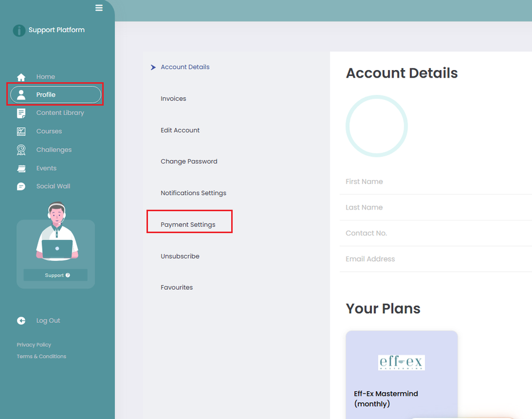This screenshot has width=532, height=419.
Task: Toggle the hamburger menu icon
Action: tap(99, 8)
